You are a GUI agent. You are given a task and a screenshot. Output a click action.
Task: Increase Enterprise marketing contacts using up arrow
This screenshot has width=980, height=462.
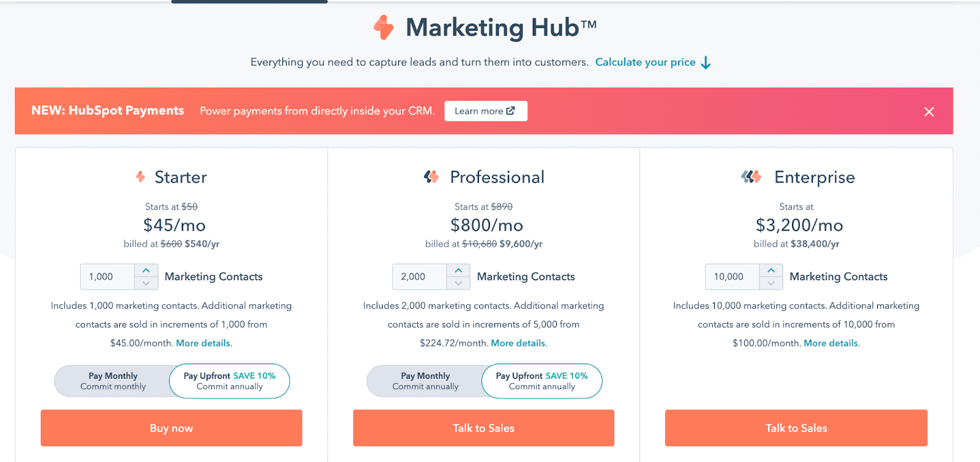point(772,271)
